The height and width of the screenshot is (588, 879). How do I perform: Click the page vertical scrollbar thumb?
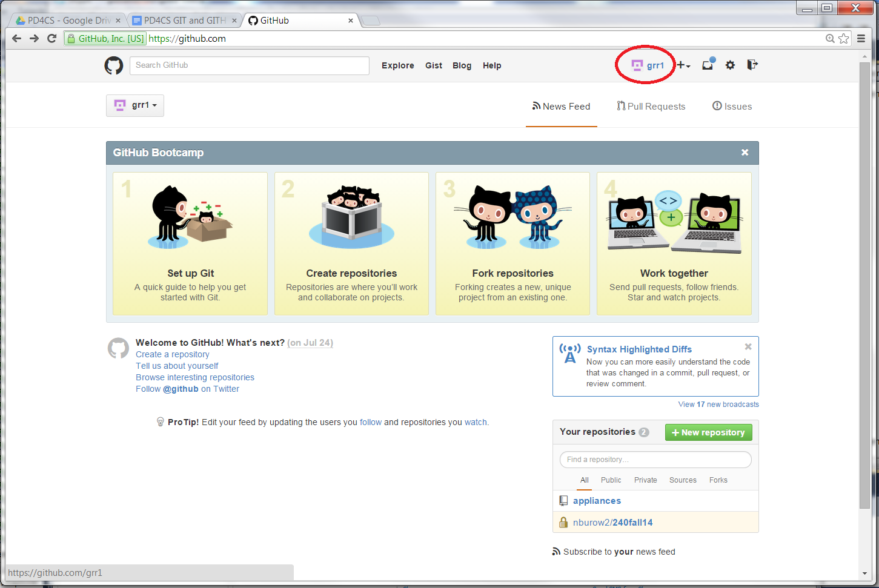click(865, 285)
